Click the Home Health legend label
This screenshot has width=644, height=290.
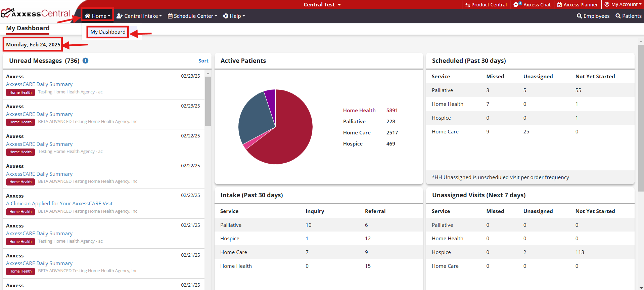(359, 111)
